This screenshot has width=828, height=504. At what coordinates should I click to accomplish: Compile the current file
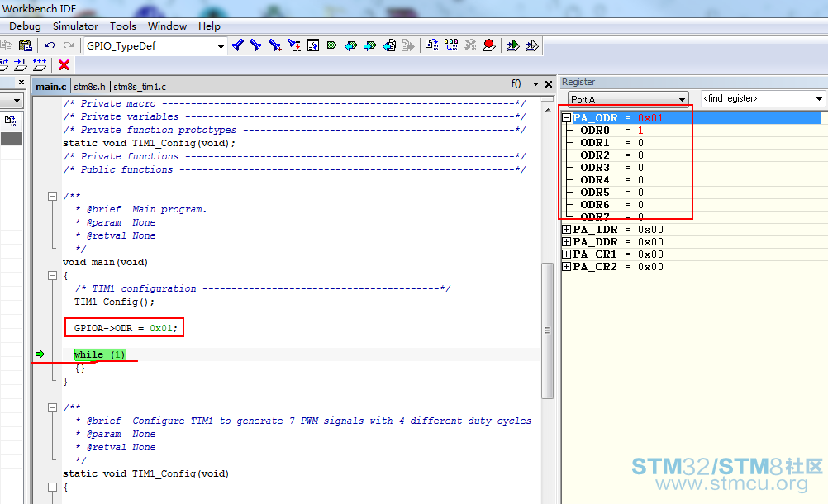[431, 45]
